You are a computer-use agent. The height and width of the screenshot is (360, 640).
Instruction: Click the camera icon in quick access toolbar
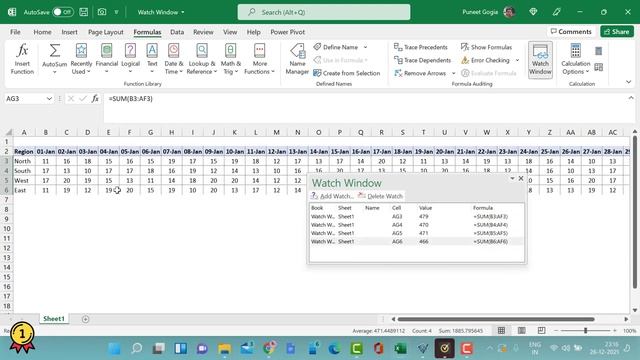coord(102,12)
